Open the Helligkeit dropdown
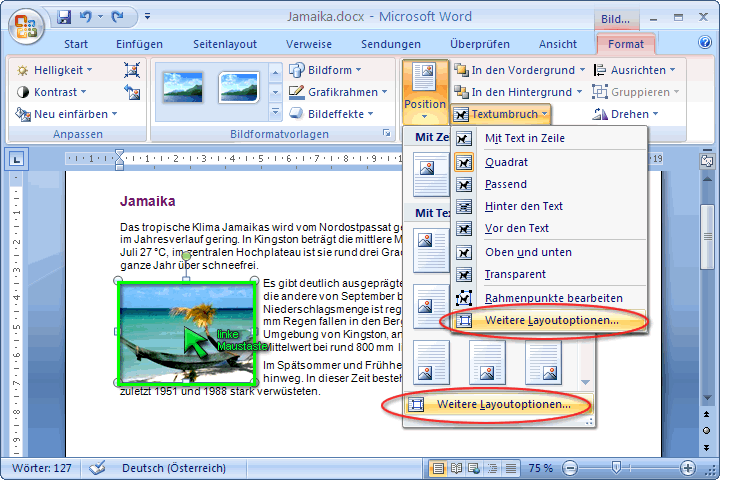Image resolution: width=730 pixels, height=480 pixels. 56,70
